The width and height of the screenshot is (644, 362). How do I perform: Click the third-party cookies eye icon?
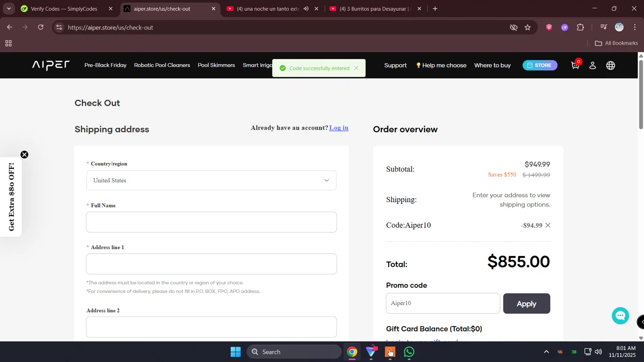[x=513, y=27]
